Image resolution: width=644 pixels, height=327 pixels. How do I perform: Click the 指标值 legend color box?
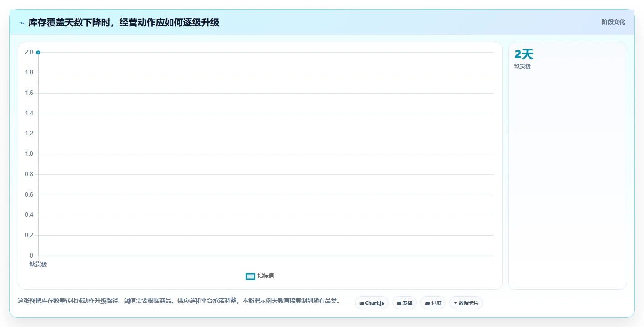(x=250, y=276)
